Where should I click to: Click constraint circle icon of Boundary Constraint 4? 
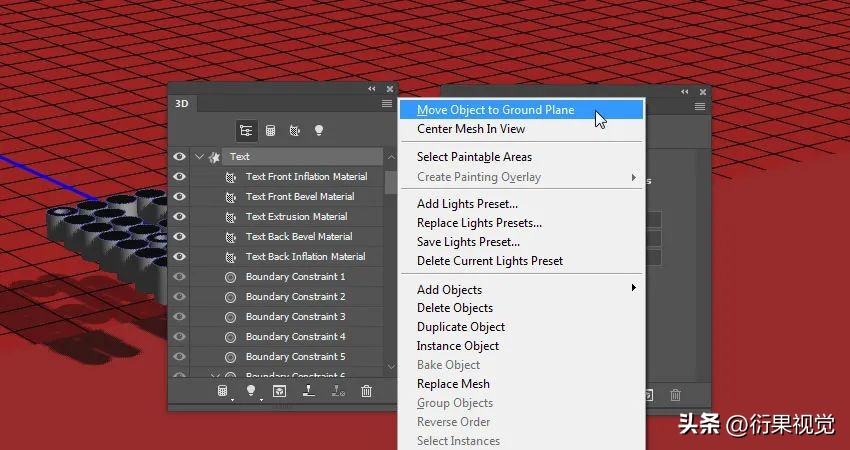230,337
